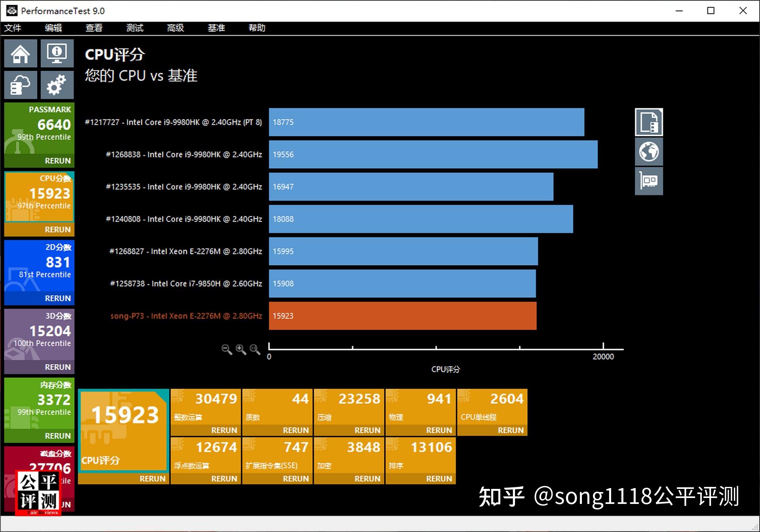This screenshot has height=532, width=760.
Task: Rerun the 压缩 test
Action: [349, 430]
